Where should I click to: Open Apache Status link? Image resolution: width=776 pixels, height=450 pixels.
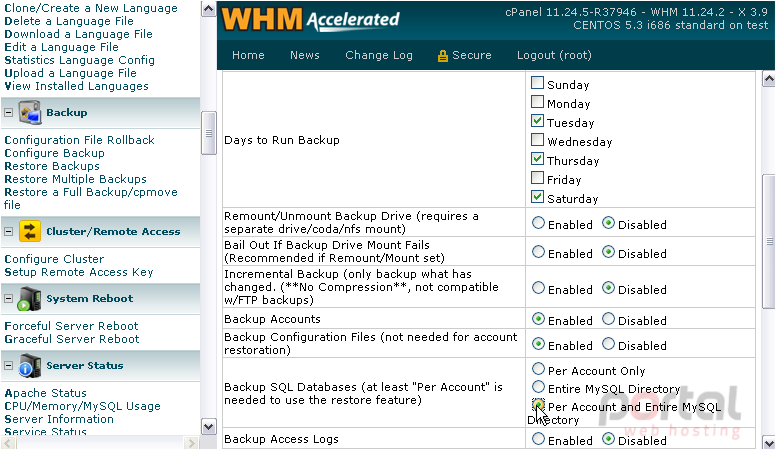point(46,393)
